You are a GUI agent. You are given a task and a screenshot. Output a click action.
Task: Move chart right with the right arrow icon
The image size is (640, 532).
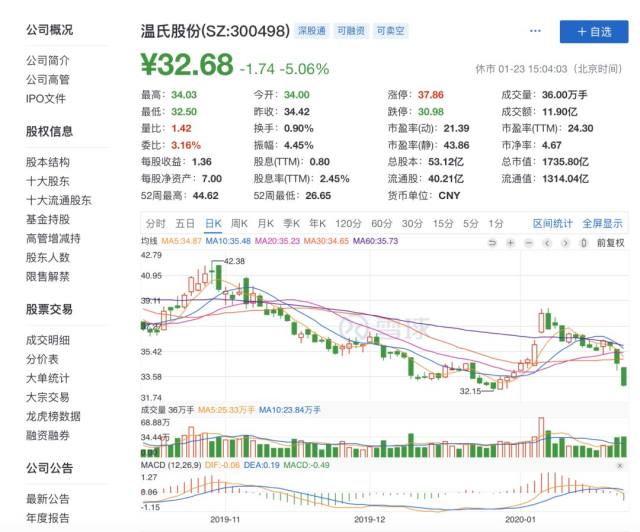point(565,243)
